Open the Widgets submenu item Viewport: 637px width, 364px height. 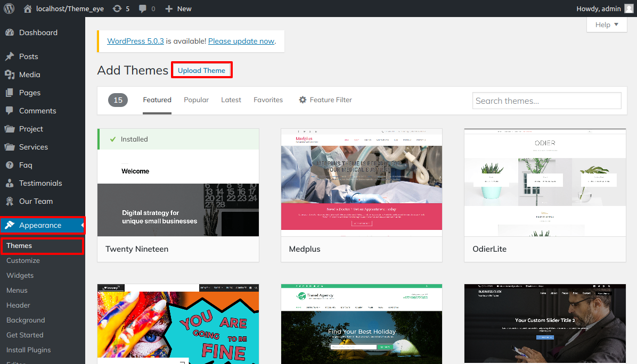point(20,276)
